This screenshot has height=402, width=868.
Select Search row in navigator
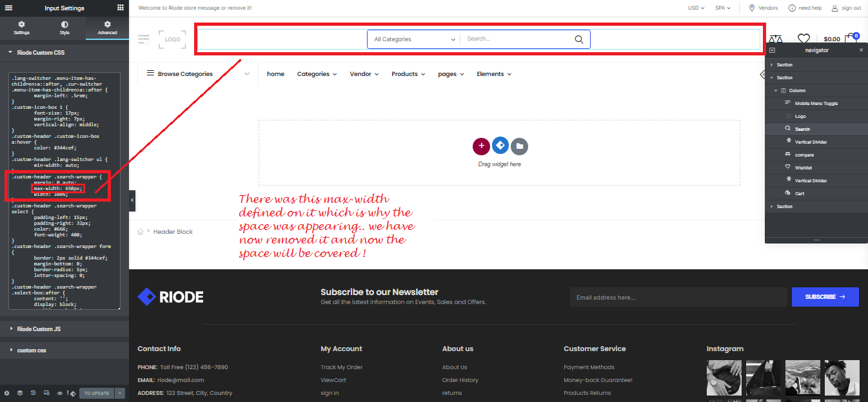[x=816, y=129]
